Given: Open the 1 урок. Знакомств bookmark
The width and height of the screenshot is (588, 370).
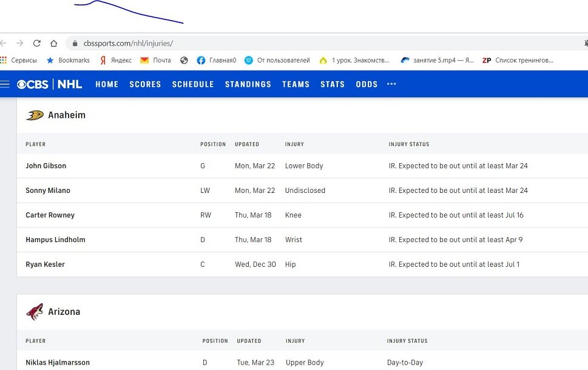Looking at the screenshot, I should pos(354,60).
